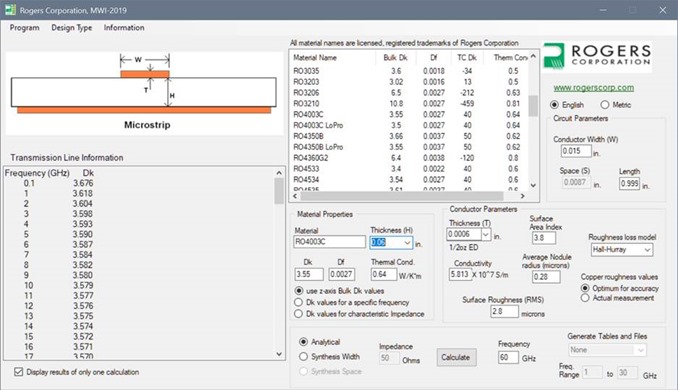Image resolution: width=678 pixels, height=390 pixels.
Task: Click the Material name field
Action: [329, 242]
